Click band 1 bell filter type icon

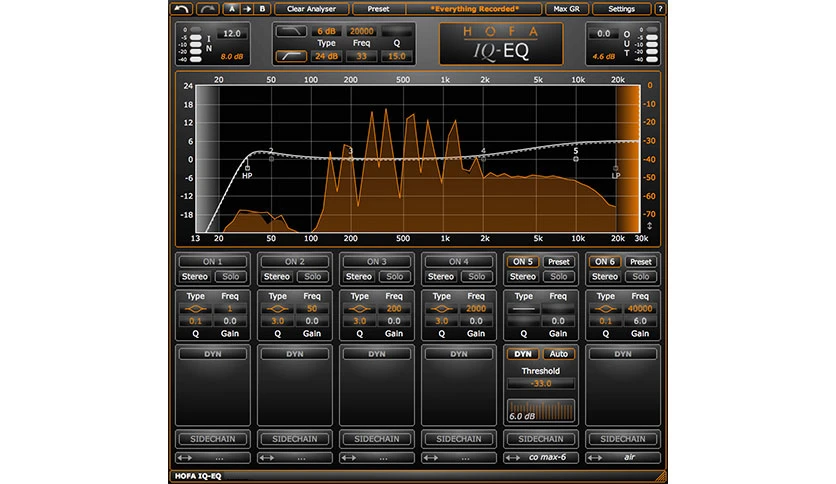tap(195, 309)
